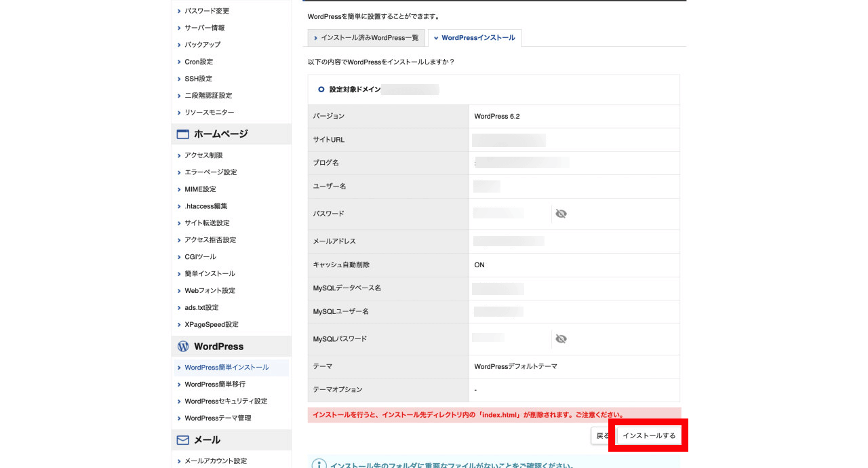This screenshot has height=468, width=868.
Task: Click the envelope icon beside メール heading
Action: 182,440
